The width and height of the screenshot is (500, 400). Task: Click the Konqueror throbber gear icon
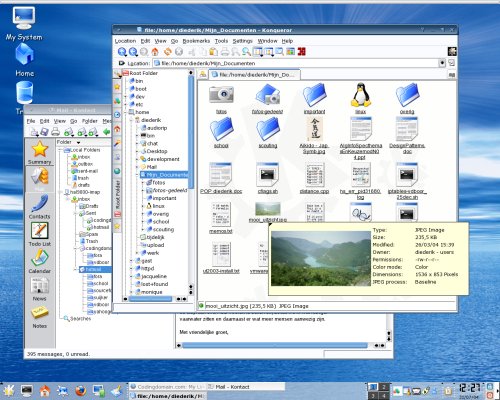coord(452,51)
